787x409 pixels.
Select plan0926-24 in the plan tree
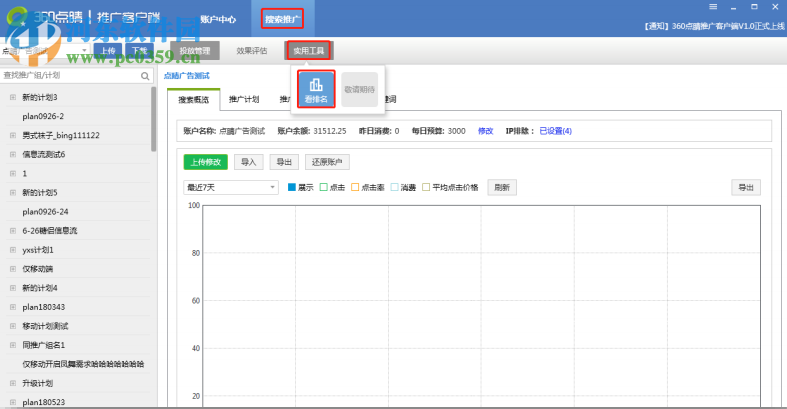pos(45,212)
